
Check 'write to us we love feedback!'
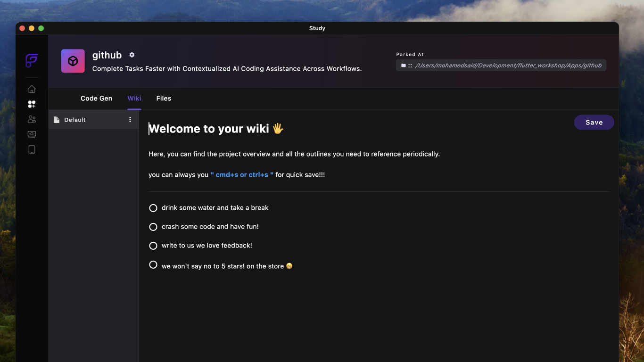click(153, 246)
